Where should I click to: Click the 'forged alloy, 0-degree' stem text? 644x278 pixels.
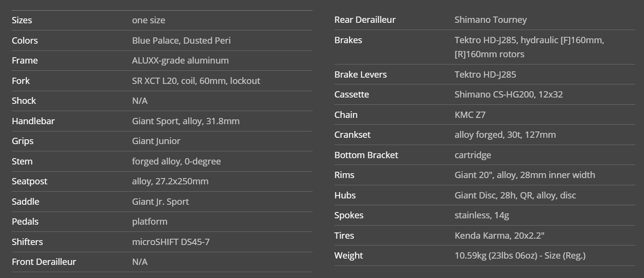point(176,162)
